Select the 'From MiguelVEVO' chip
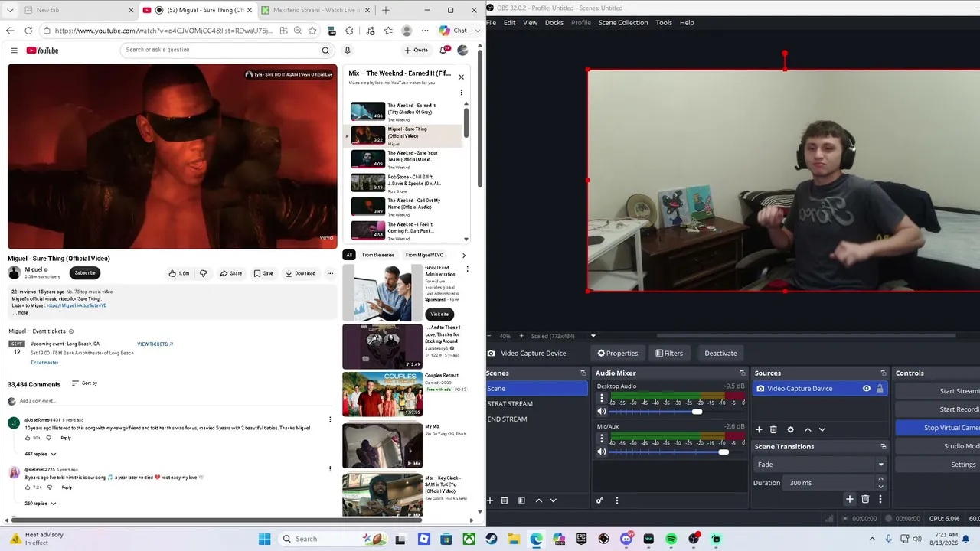This screenshot has width=980, height=551. pyautogui.click(x=424, y=255)
